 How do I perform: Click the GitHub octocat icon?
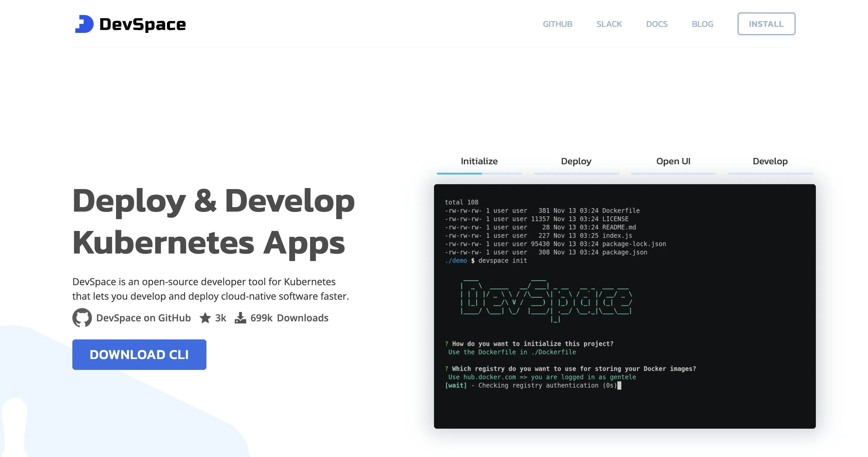[82, 317]
